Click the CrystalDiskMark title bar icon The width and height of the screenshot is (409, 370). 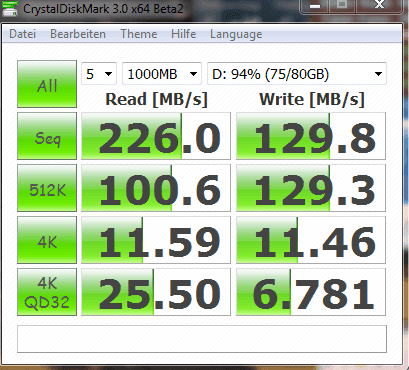click(9, 8)
